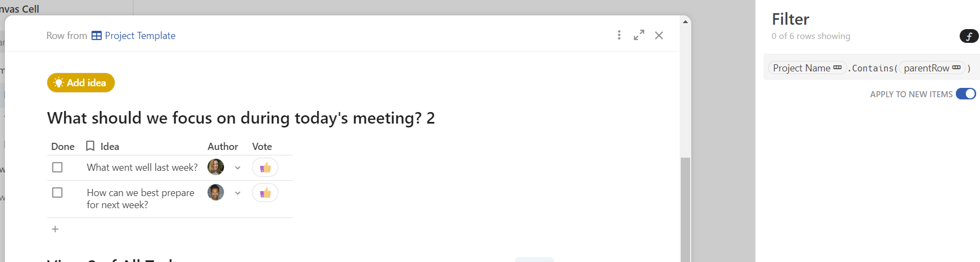Open the three-dot row options menu
The height and width of the screenshot is (262, 980).
[x=619, y=35]
